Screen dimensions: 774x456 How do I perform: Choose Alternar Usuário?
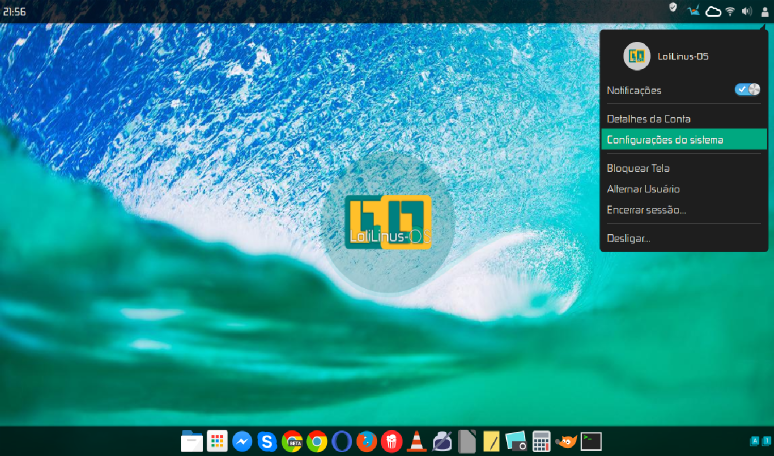(684, 189)
